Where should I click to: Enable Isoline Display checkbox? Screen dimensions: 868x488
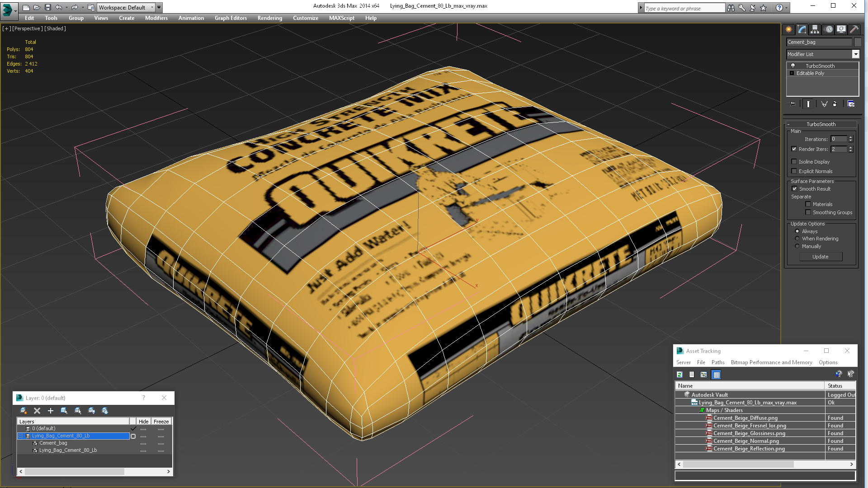[794, 162]
